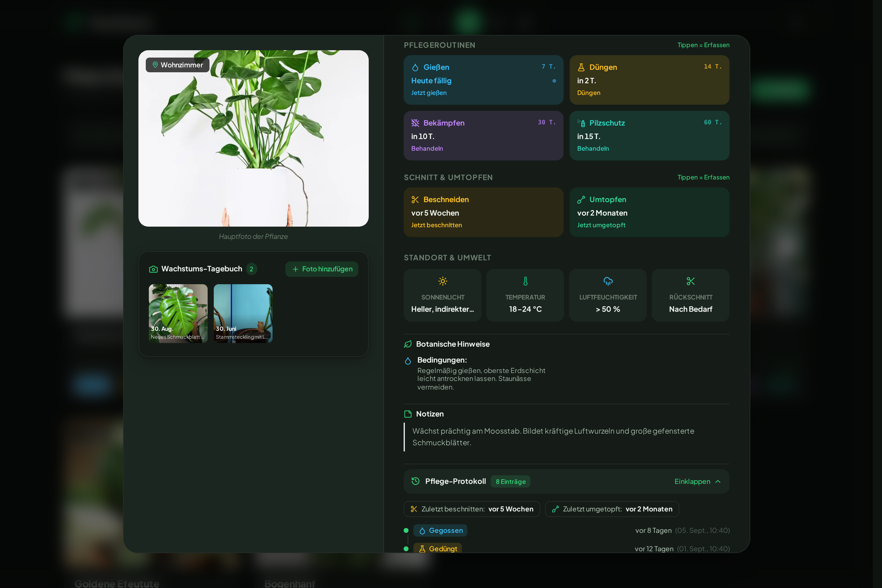Click the bug icon on Bekämpfen card
This screenshot has width=882, height=588.
(x=415, y=123)
